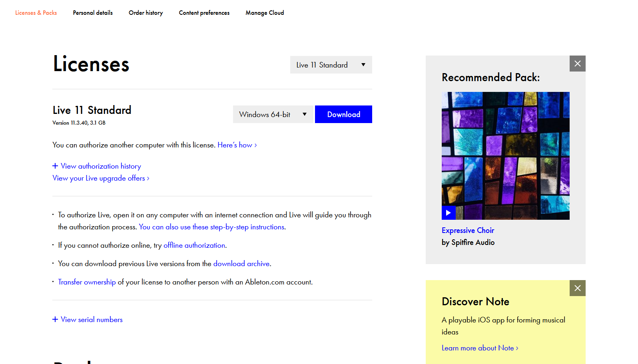Open View your Live upgrade offers

point(101,178)
